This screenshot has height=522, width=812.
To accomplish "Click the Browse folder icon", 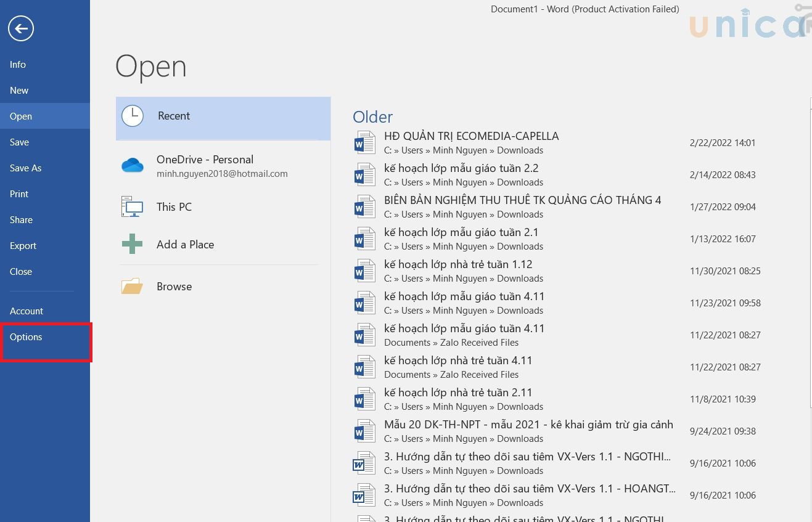I will [x=133, y=287].
